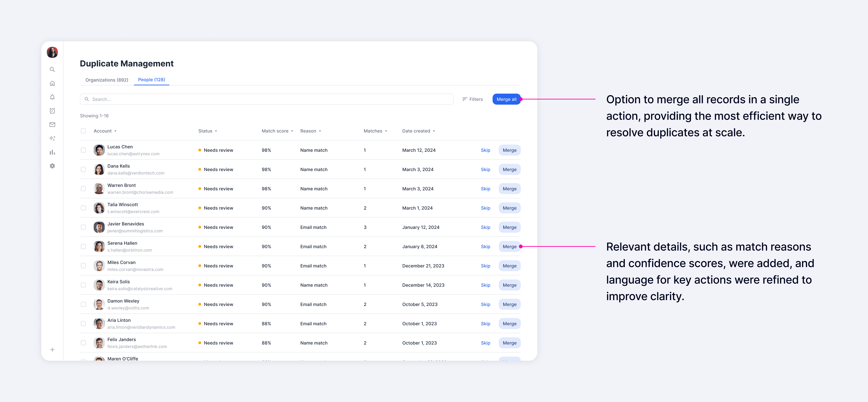Screen dimensions: 868x402
Task: Sort by Match score column dropdown
Action: pyautogui.click(x=292, y=131)
